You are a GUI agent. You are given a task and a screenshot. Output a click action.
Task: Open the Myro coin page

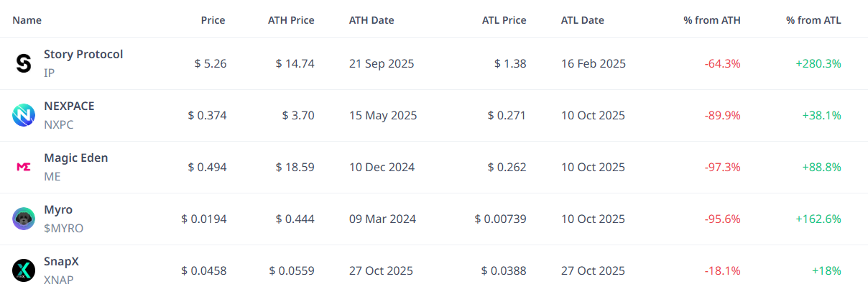pos(58,210)
